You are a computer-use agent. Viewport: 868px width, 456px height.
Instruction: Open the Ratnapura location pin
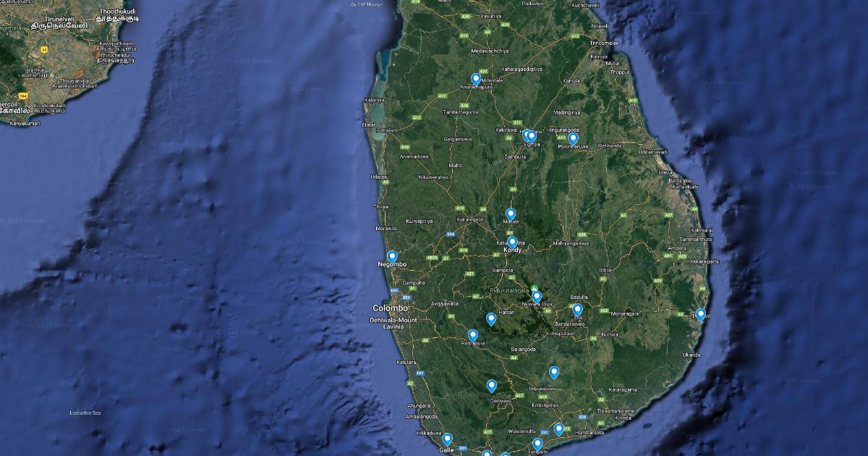pyautogui.click(x=473, y=335)
